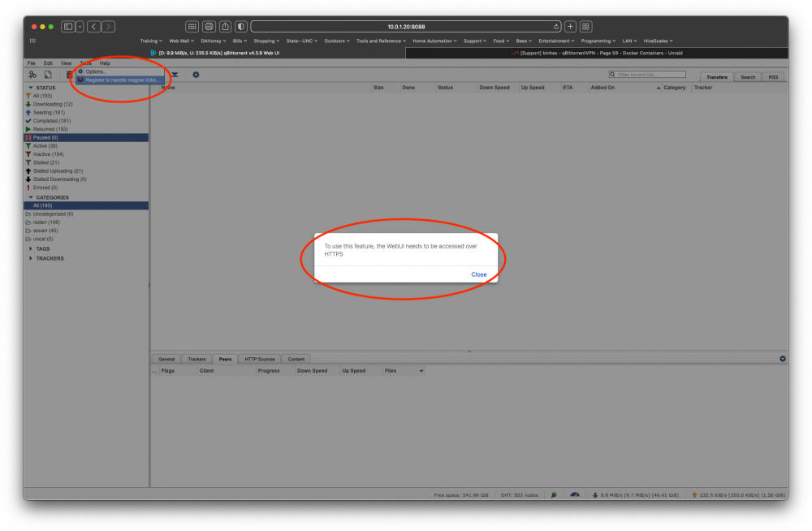The height and width of the screenshot is (531, 812).
Task: Open the Trackers properties tab
Action: (x=197, y=359)
